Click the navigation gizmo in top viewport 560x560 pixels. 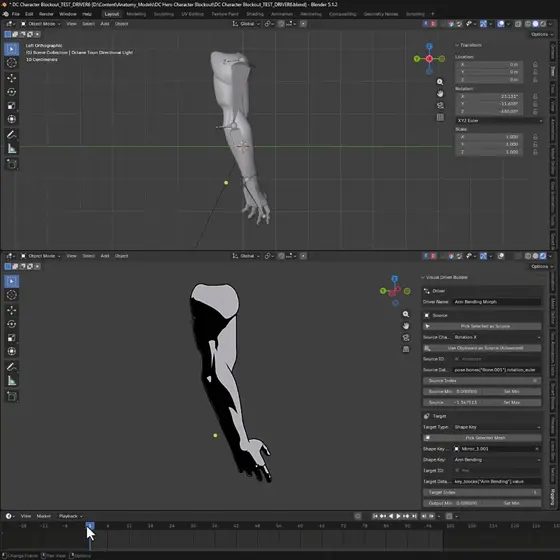coord(429,59)
